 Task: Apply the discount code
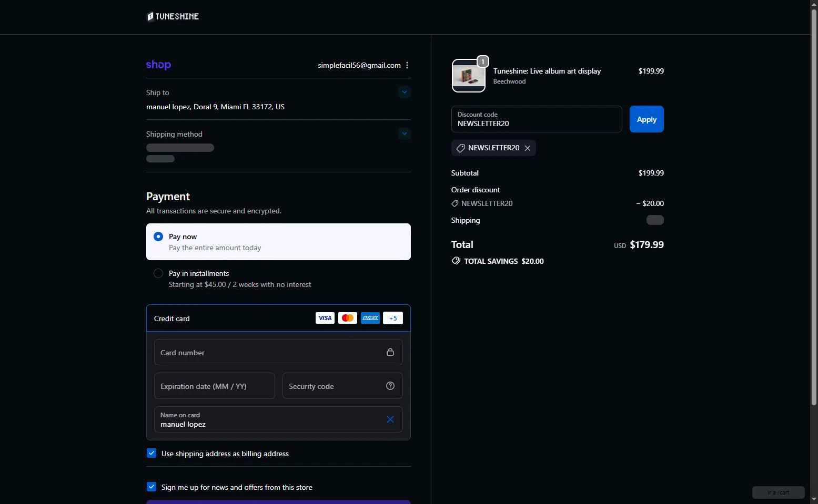647,119
